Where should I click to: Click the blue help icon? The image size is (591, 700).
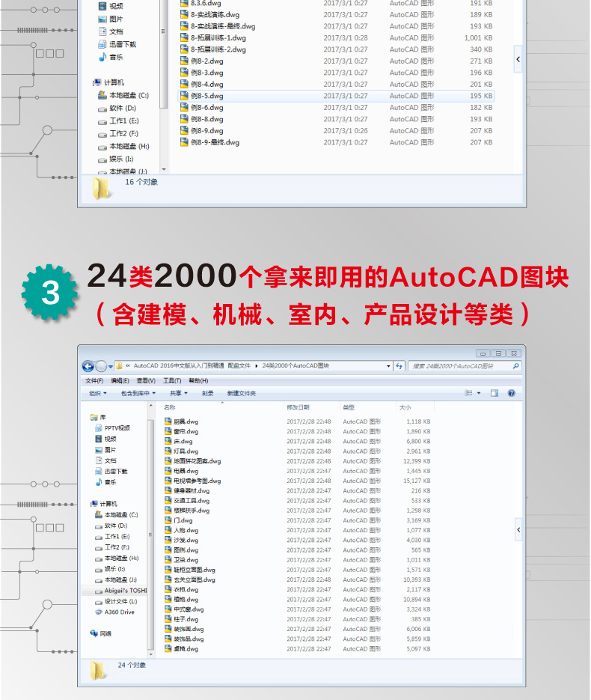click(x=512, y=393)
